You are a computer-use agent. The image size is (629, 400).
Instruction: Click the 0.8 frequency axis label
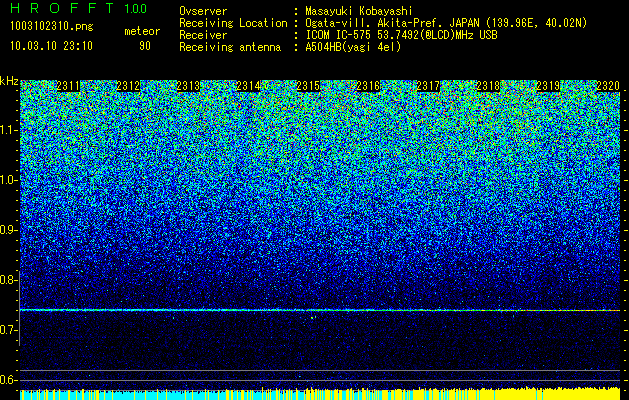8,280
